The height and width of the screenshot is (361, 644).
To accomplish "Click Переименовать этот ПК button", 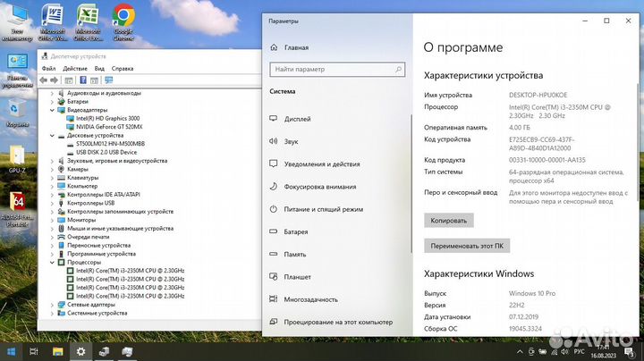I will pyautogui.click(x=467, y=246).
